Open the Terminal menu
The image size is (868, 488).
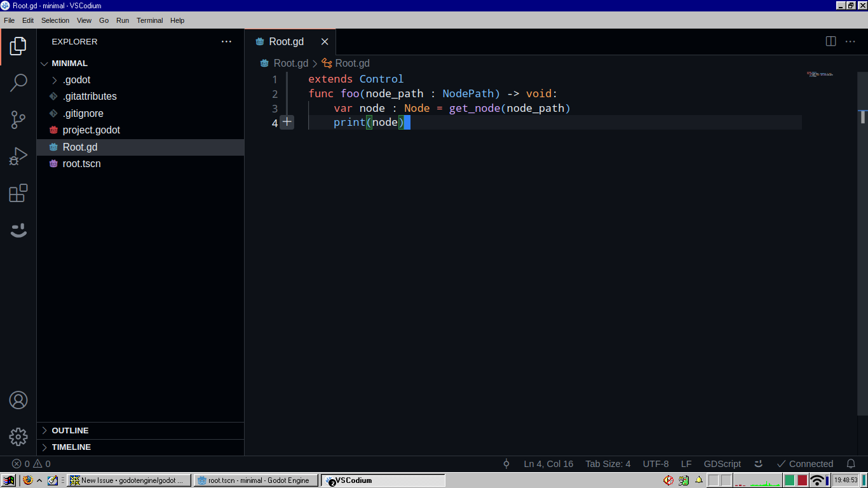tap(150, 20)
